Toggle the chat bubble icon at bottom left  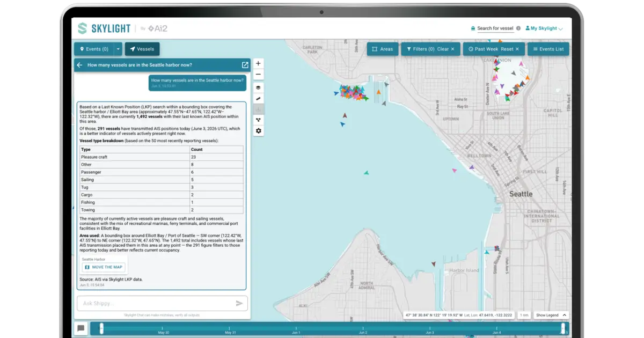[80, 328]
